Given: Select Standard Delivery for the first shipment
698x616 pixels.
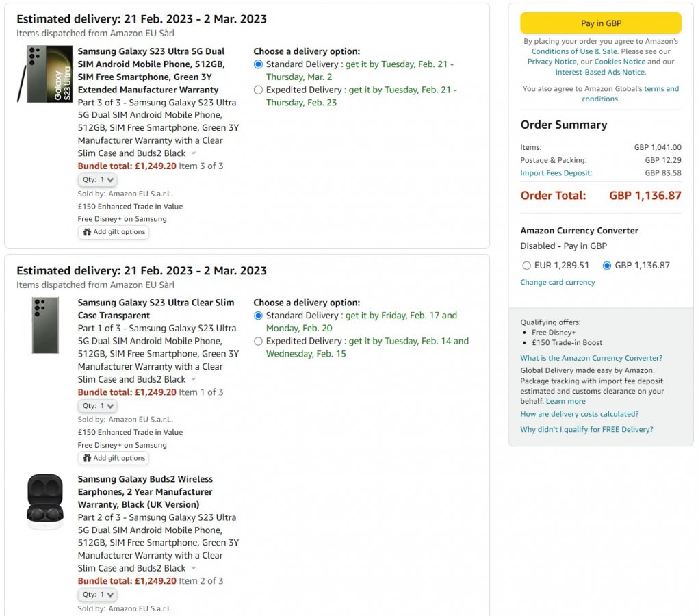Looking at the screenshot, I should (258, 64).
